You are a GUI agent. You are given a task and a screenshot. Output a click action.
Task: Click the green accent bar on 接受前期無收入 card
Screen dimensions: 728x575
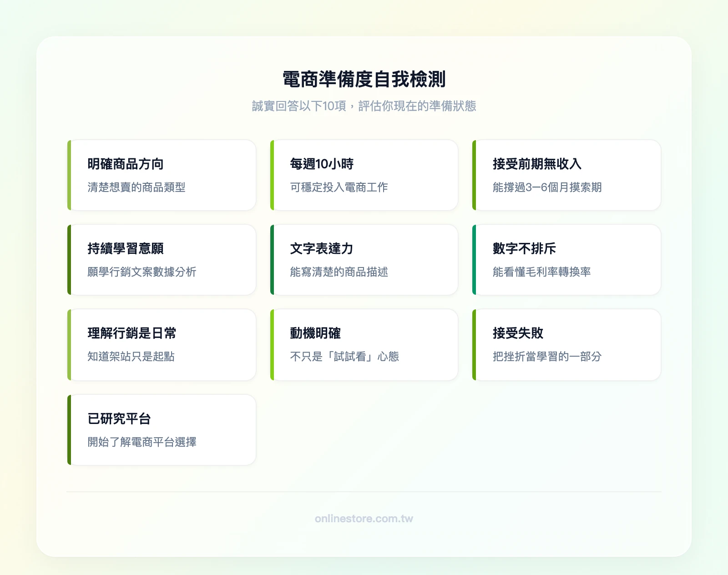(475, 175)
